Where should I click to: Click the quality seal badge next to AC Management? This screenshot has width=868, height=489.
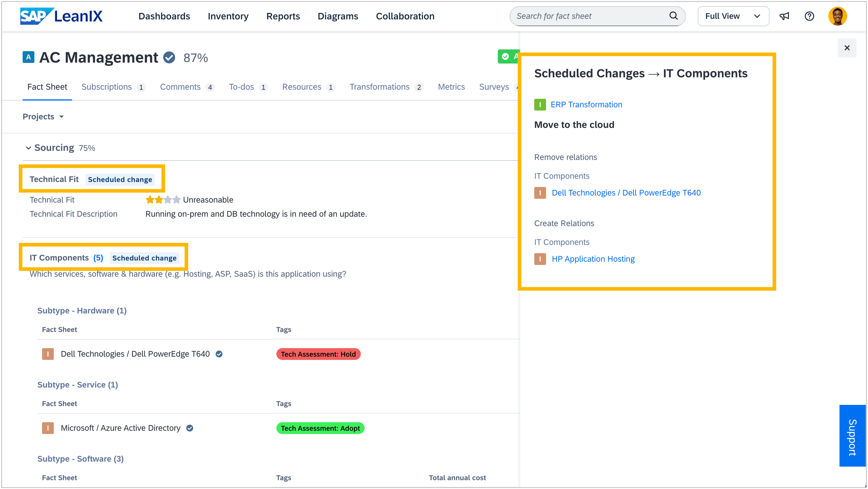pos(169,57)
